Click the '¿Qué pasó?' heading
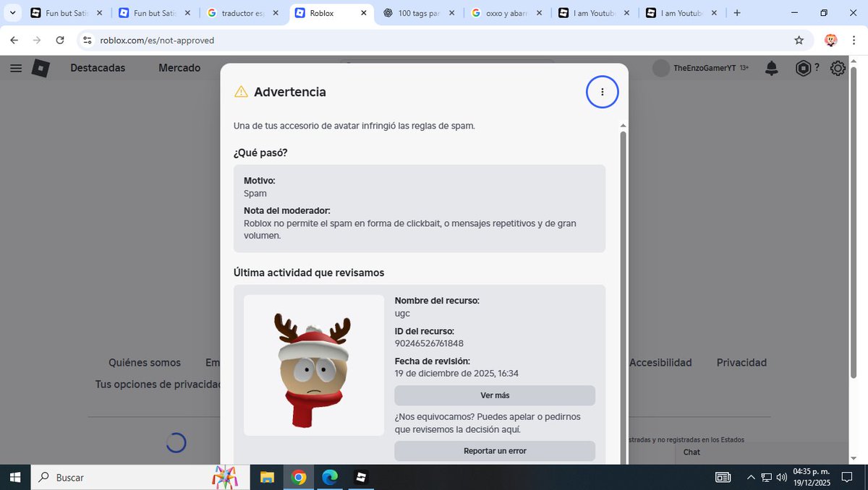Viewport: 868px width, 490px height. [260, 152]
